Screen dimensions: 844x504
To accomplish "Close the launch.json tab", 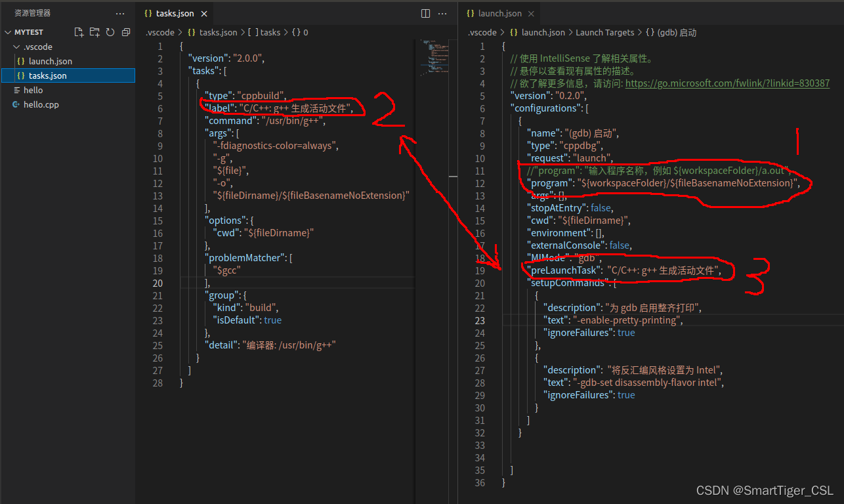I will point(532,14).
